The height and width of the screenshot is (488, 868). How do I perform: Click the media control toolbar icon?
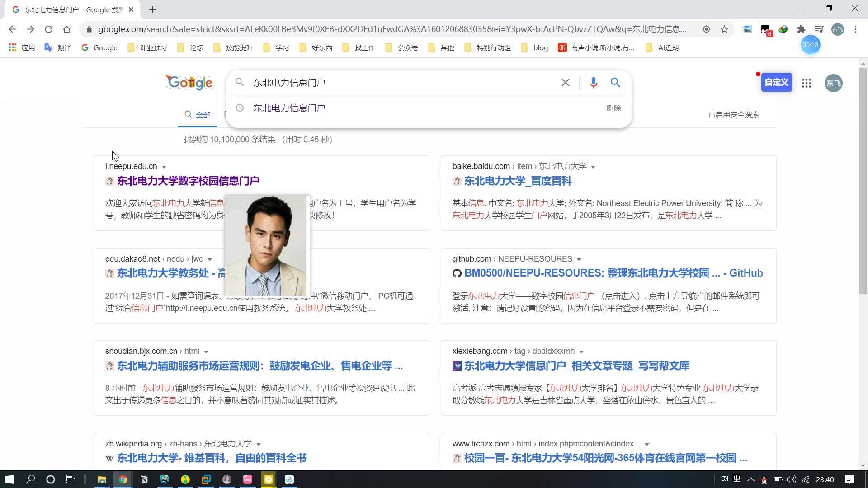tap(819, 29)
